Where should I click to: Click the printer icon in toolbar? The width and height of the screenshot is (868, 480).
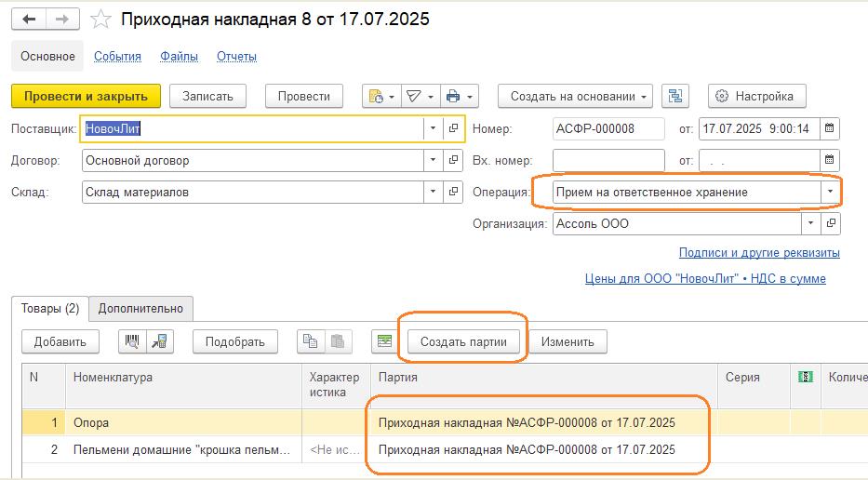tap(453, 96)
